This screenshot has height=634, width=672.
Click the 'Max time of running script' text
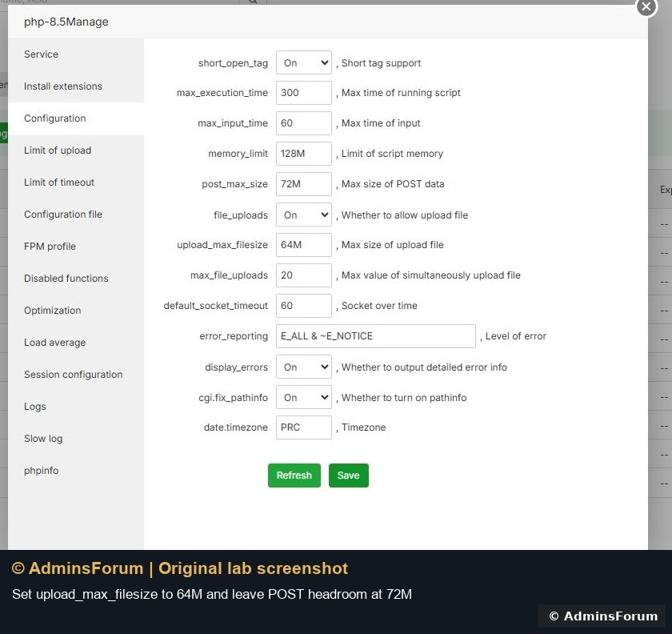pos(401,93)
